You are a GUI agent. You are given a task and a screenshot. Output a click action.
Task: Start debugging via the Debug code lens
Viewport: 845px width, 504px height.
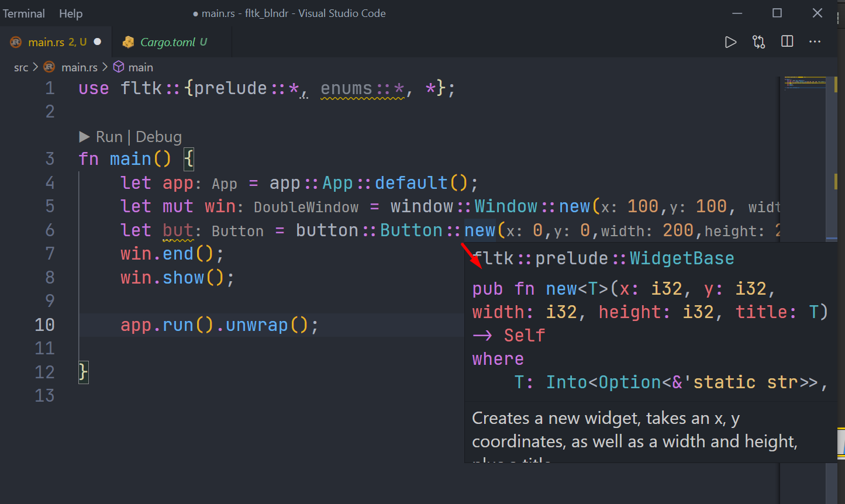(158, 136)
